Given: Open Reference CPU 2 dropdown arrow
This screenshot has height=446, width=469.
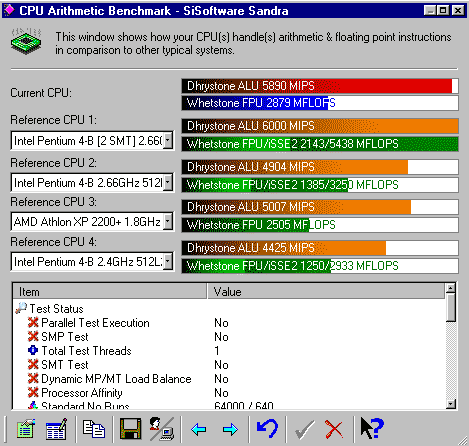Looking at the screenshot, I should click(x=168, y=182).
